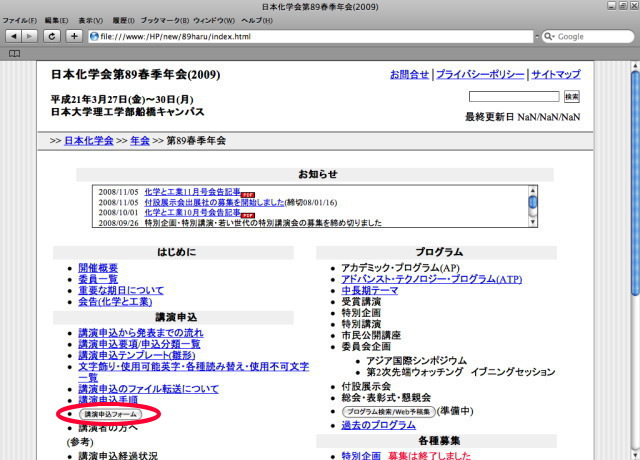Open the サイトマップ link

pyautogui.click(x=555, y=75)
